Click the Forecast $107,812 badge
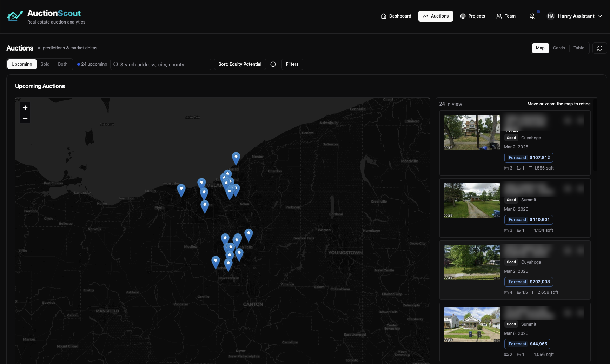 point(529,158)
